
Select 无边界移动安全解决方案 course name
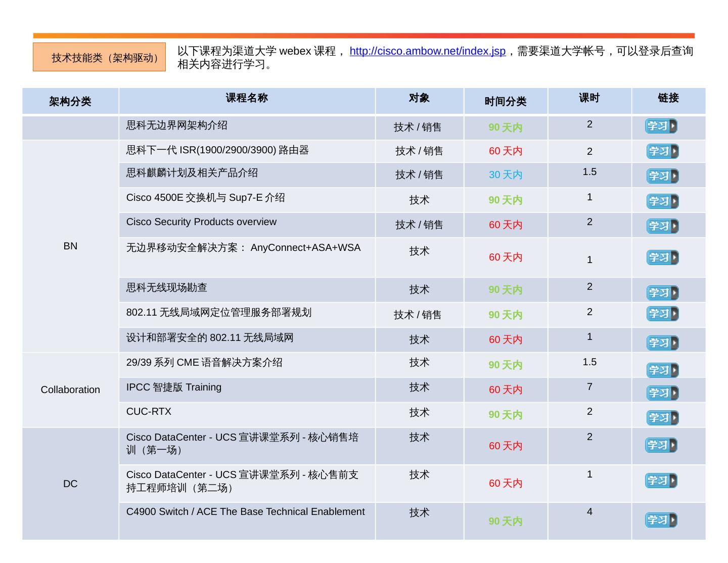(243, 248)
